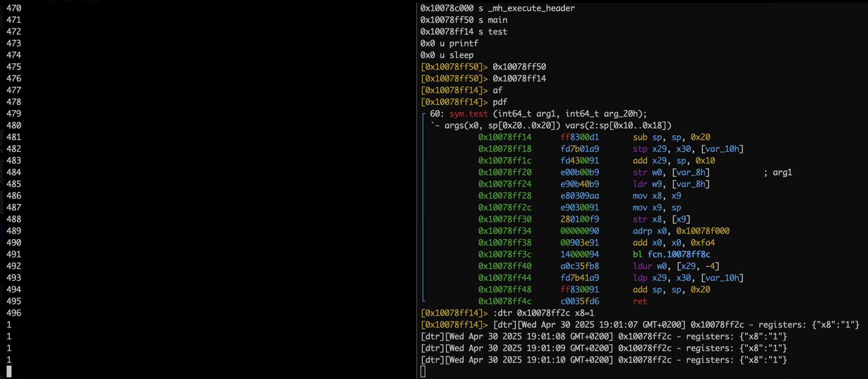Click the 'pdf' command text

pyautogui.click(x=500, y=102)
